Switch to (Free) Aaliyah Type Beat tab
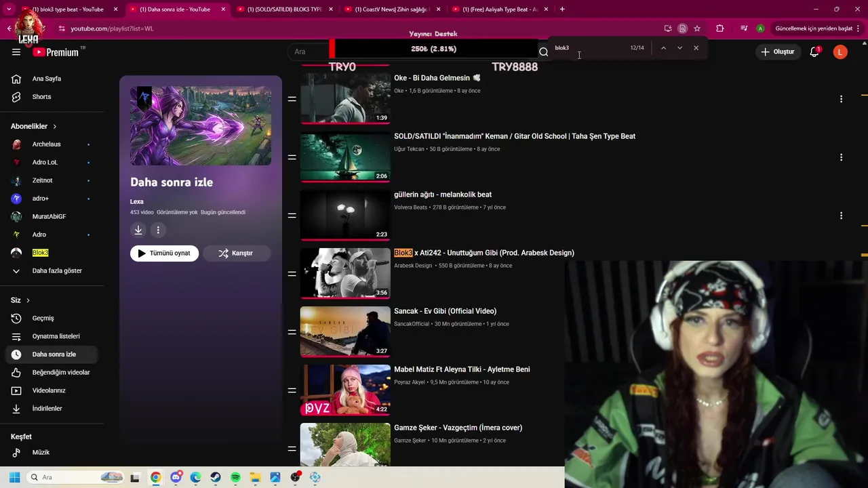Screen dimensions: 868x488 (x=500, y=9)
